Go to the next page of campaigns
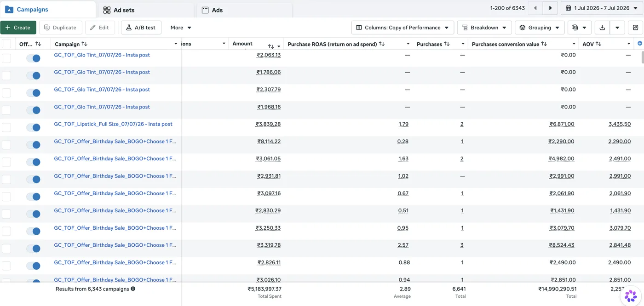Screen dimensions: 644x306 point(550,8)
